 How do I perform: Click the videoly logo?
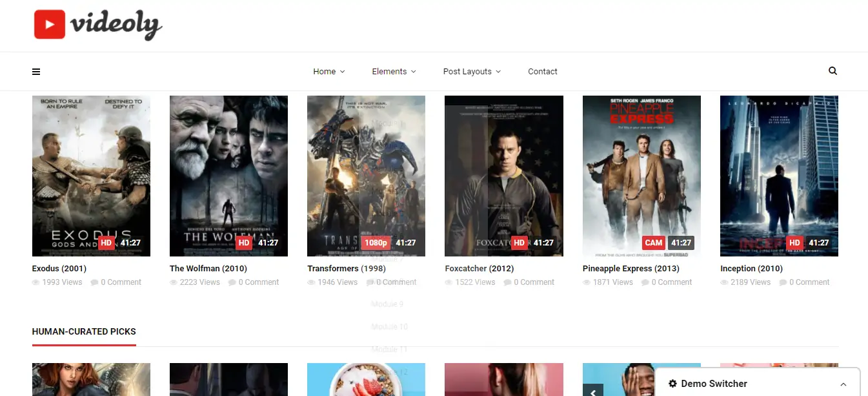point(97,25)
